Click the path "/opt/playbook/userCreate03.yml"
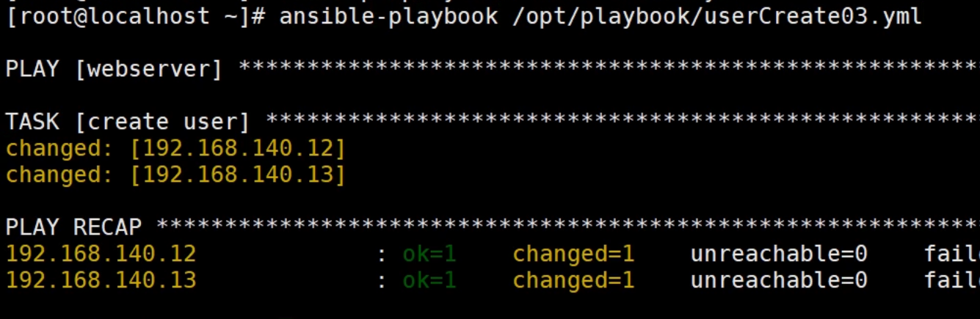 716,16
